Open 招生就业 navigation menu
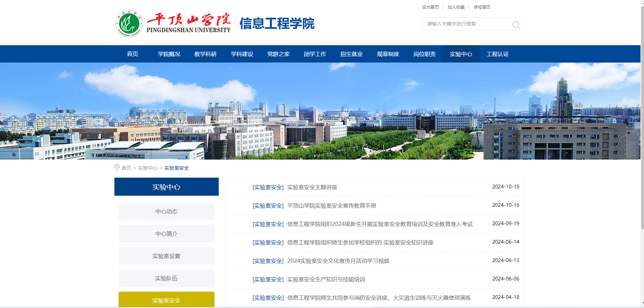This screenshot has height=308, width=644. tap(351, 54)
